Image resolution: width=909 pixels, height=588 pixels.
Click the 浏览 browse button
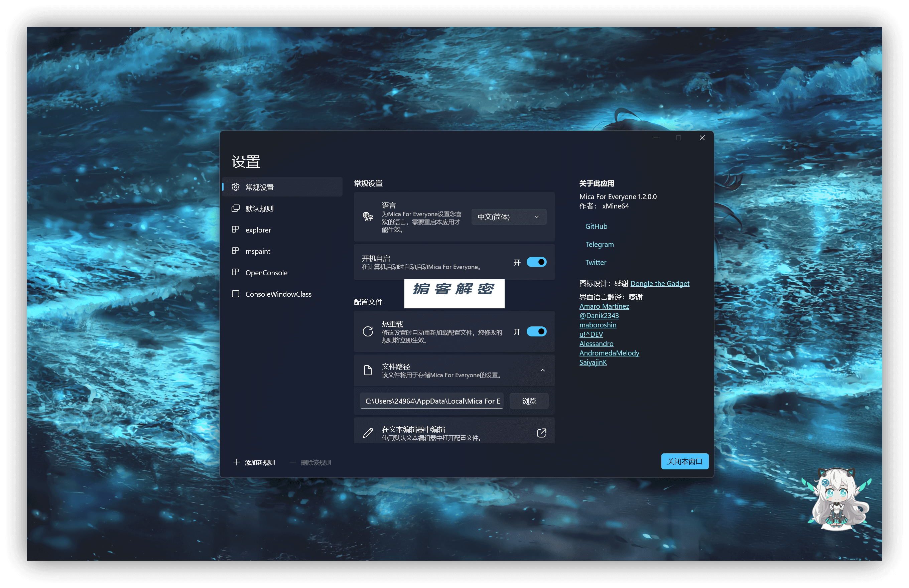coord(529,401)
